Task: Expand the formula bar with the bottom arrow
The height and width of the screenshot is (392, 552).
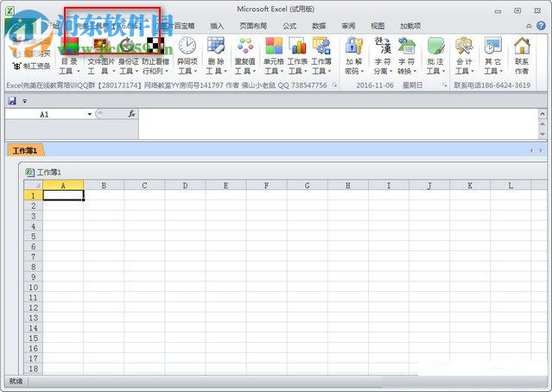Action: click(542, 135)
